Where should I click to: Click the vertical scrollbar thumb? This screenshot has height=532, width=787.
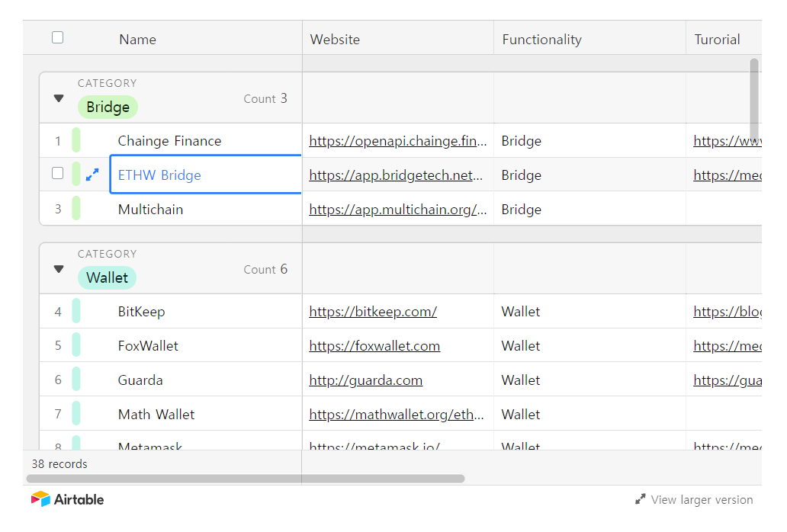coord(754,103)
